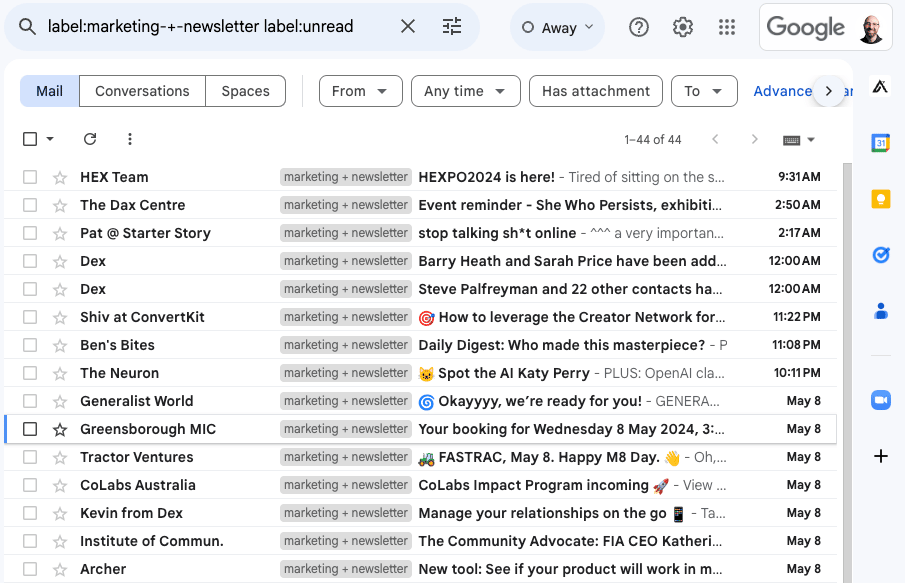Select the Dax Centre email checkbox
Viewport: 905px width, 583px height.
tap(30, 205)
